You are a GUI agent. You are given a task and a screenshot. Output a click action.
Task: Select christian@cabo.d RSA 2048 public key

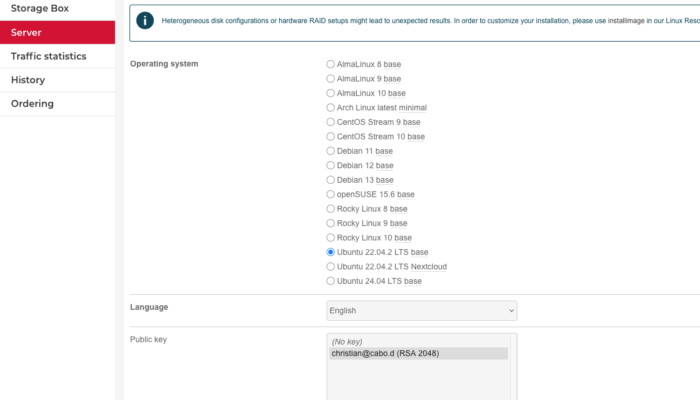click(385, 353)
